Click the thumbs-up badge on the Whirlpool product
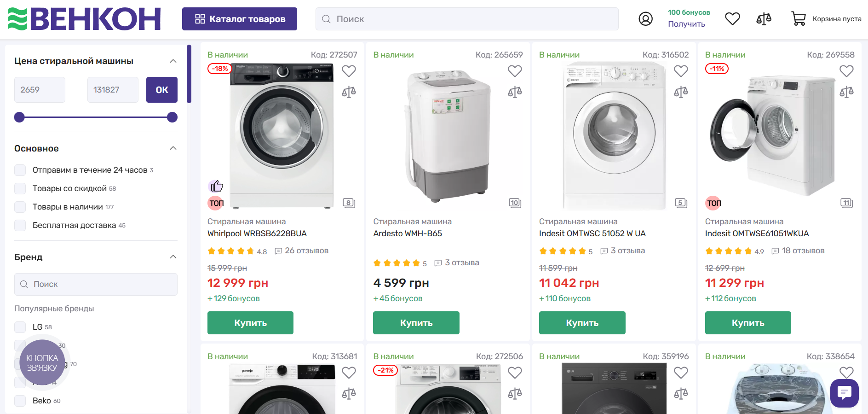 coord(216,186)
